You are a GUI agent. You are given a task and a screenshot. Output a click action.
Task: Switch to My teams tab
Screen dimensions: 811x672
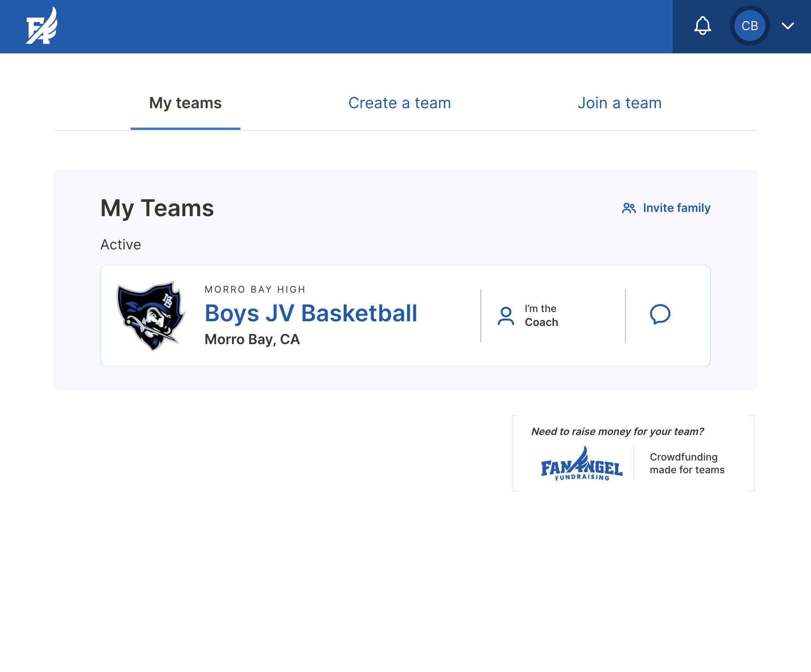tap(185, 103)
